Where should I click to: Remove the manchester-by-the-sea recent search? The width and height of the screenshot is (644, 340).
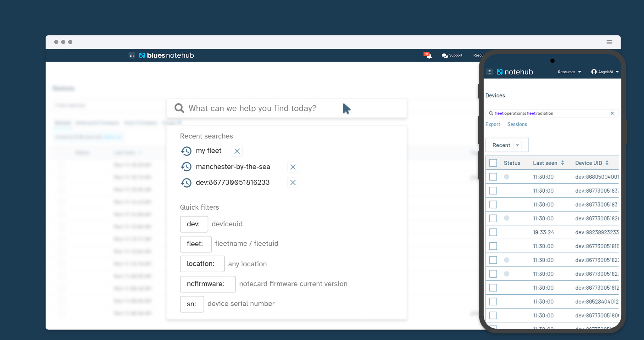coord(293,167)
